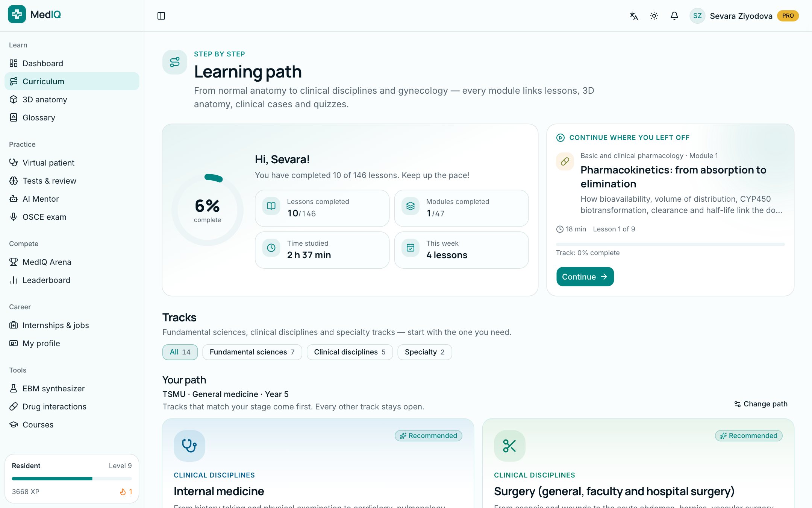812x508 pixels.
Task: Click the Courses graduation cap icon
Action: (x=14, y=424)
